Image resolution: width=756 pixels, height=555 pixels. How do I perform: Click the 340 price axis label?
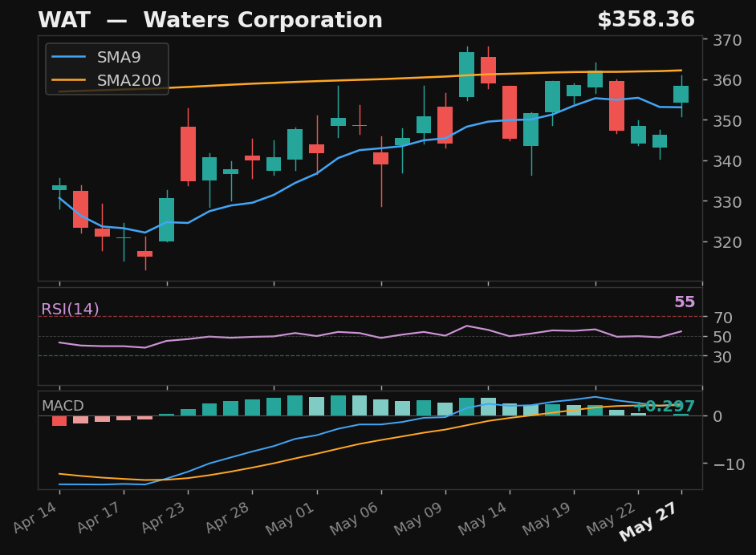coord(728,161)
